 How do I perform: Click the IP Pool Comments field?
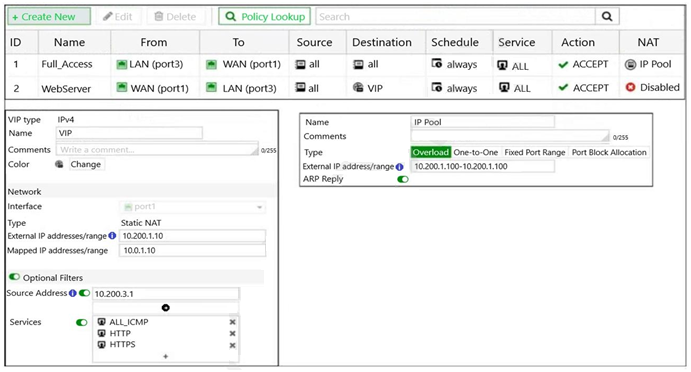[x=510, y=136]
